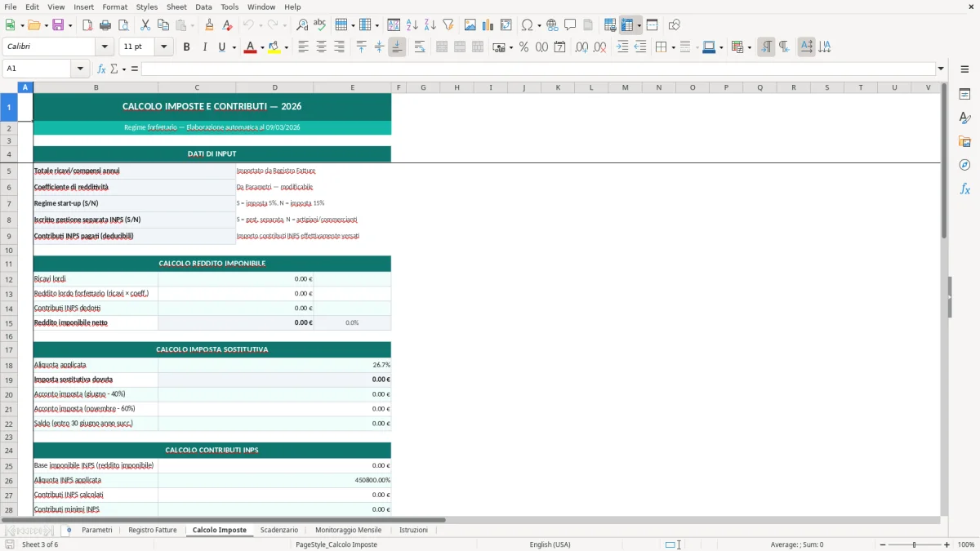Image resolution: width=980 pixels, height=551 pixels.
Task: Open Function Wizard fx icon
Action: [101, 69]
